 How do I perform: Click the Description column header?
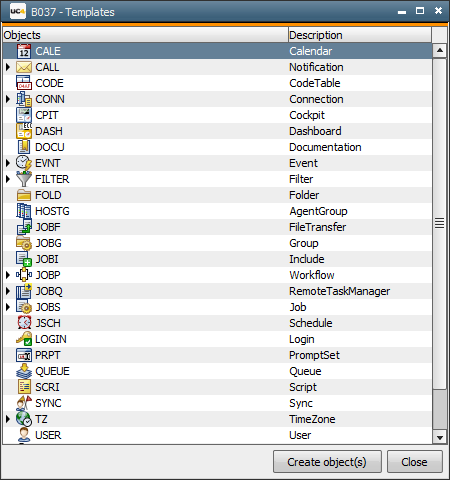click(360, 35)
